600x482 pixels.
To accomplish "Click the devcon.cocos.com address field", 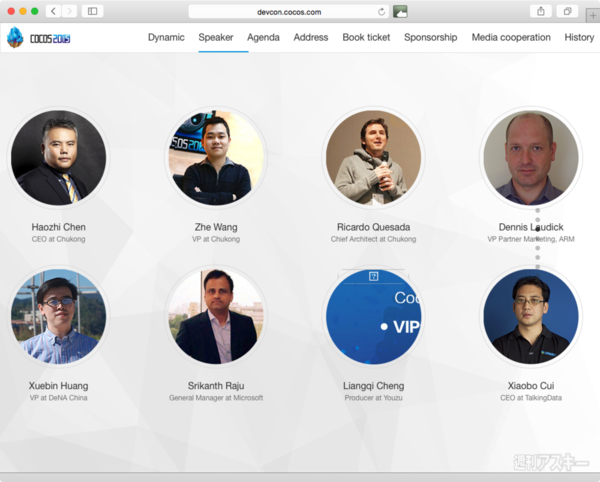I will [x=289, y=12].
